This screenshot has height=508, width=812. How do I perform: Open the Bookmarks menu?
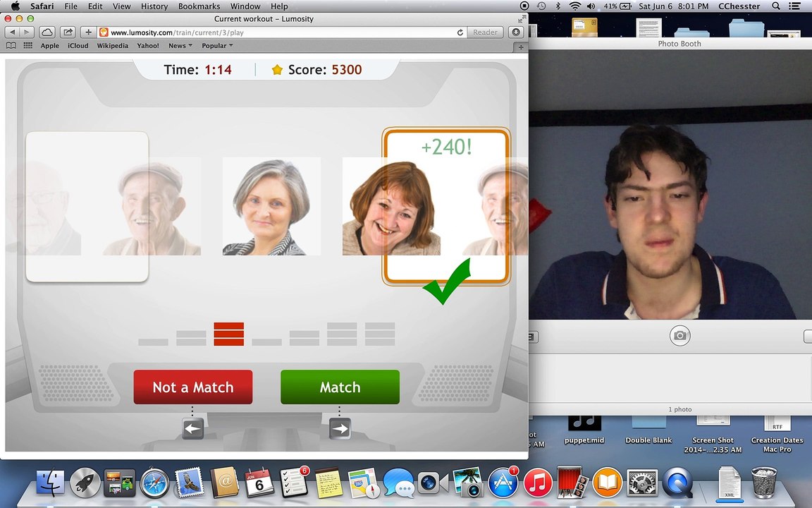(199, 6)
